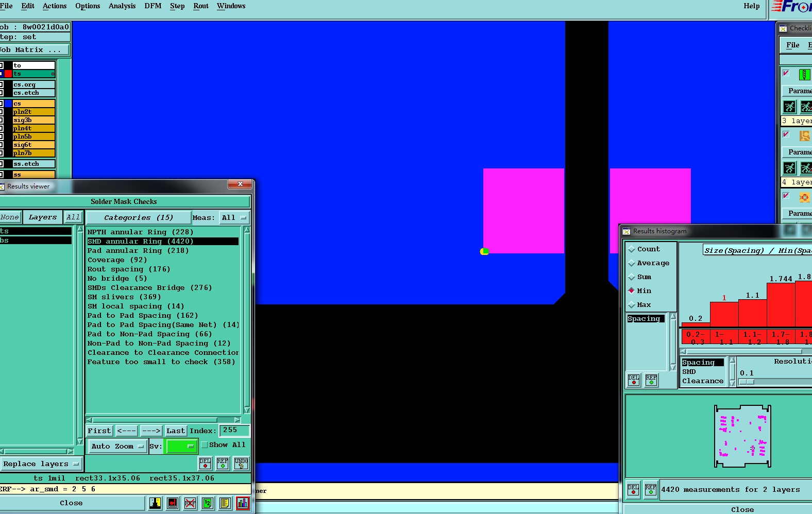The image size is (812, 514).
Task: Select 'Pad to Pad Spacing (162)' category
Action: point(143,316)
